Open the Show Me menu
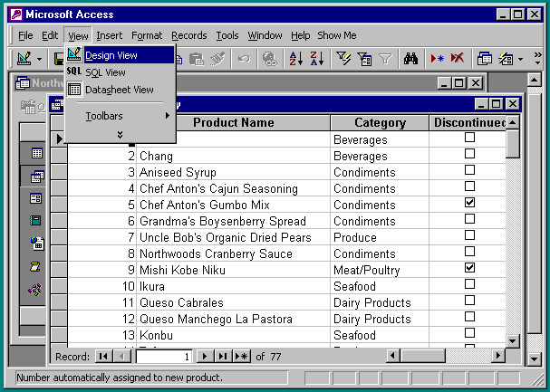 pyautogui.click(x=337, y=35)
